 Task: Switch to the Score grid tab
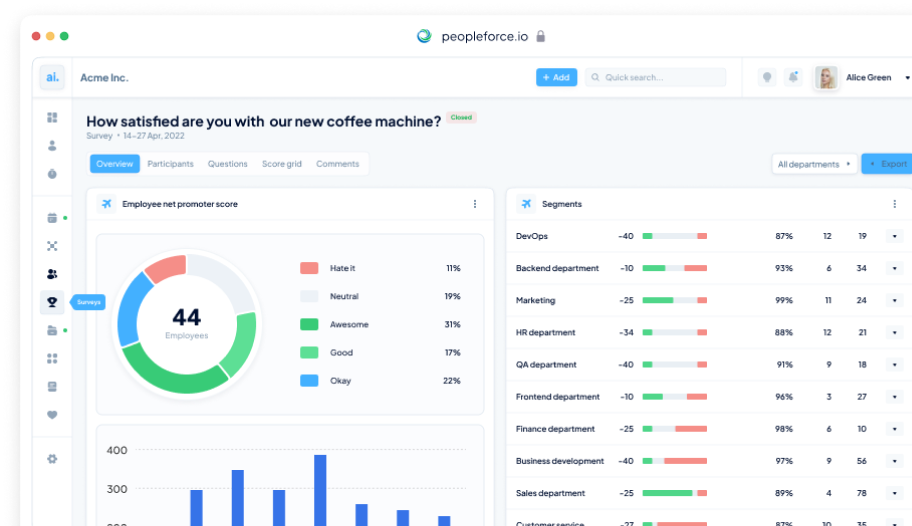[x=282, y=164]
